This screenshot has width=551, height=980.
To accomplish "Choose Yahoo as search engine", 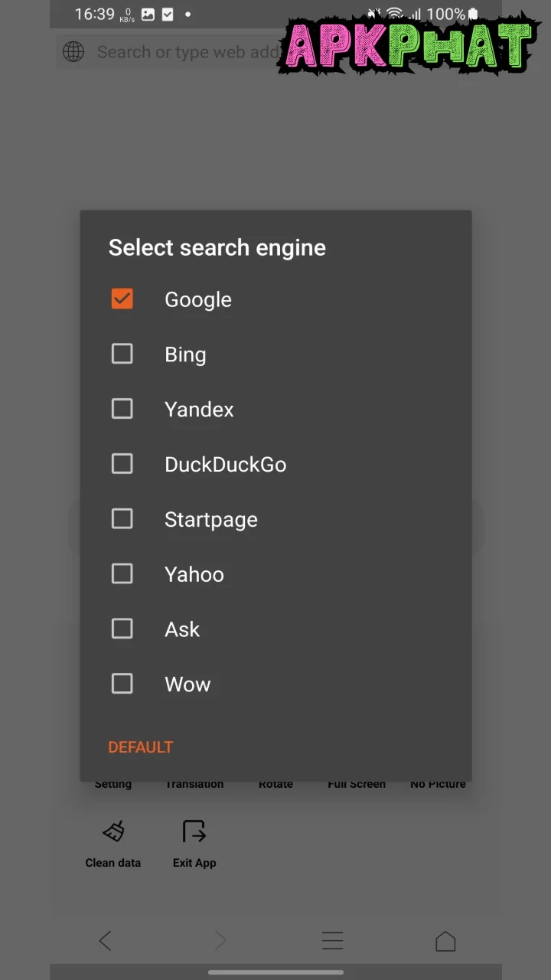I will coord(122,574).
